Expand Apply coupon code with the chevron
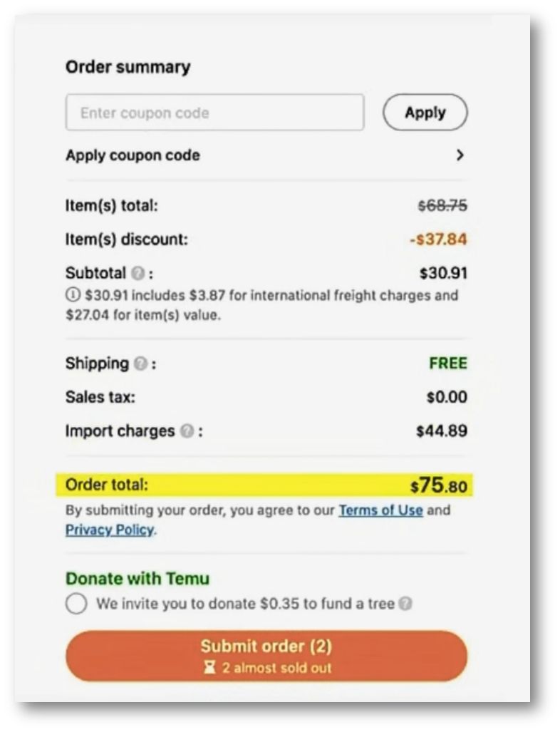Screen dimensions: 560x732 pos(460,155)
